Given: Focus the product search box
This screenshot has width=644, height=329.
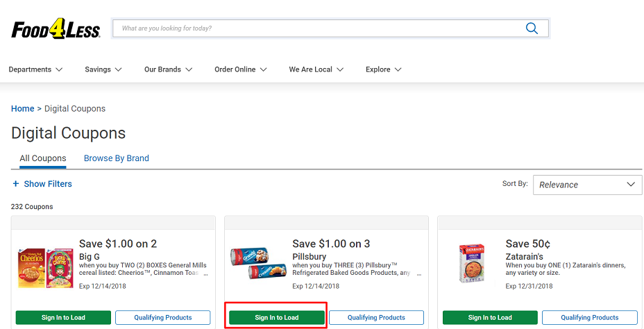Looking at the screenshot, I should click(330, 28).
